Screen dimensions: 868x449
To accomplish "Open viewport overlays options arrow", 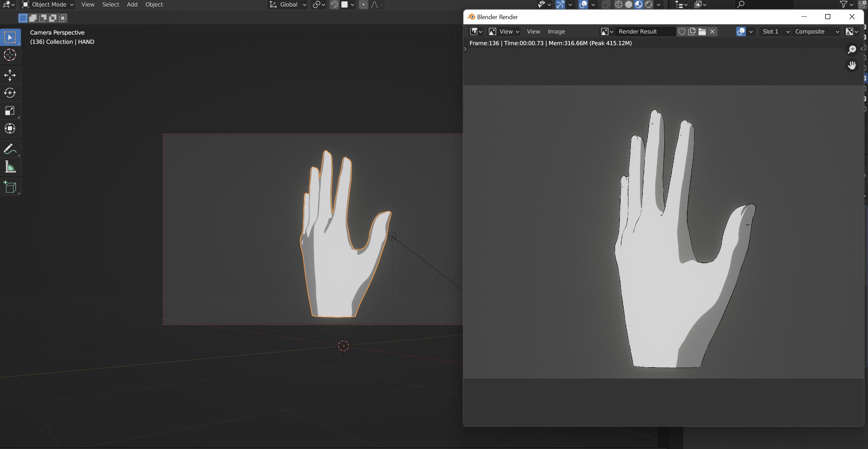I will coord(593,4).
